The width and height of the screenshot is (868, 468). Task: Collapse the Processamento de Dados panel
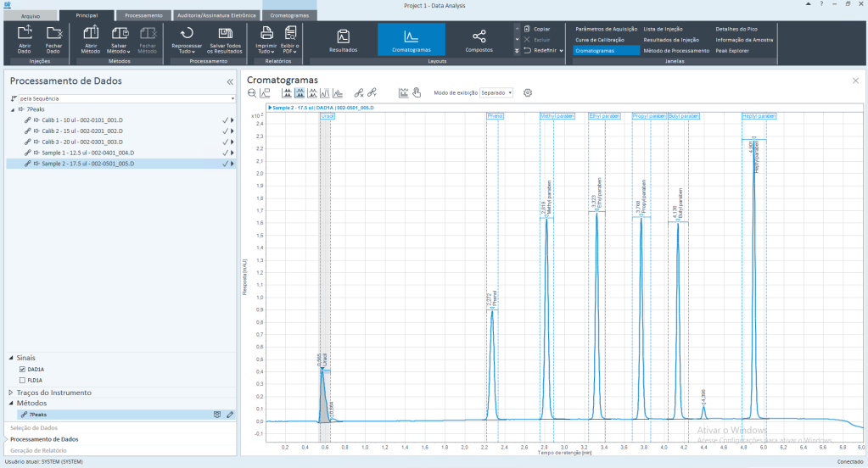tap(230, 82)
